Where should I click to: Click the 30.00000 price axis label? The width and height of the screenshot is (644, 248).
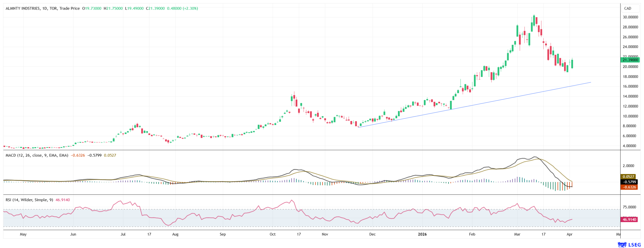630,17
